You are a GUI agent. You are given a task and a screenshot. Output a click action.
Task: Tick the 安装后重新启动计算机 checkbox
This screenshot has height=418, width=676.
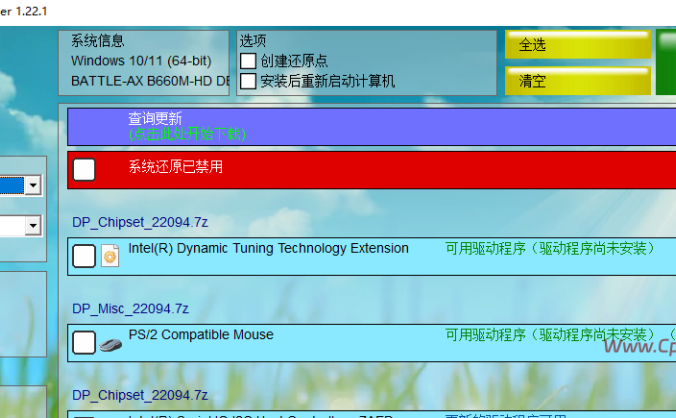pyautogui.click(x=248, y=81)
